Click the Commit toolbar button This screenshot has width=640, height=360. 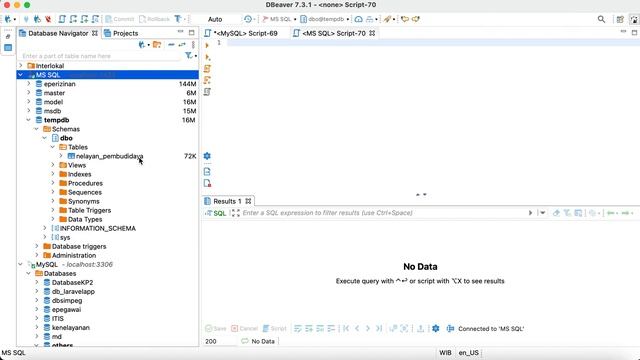click(120, 19)
